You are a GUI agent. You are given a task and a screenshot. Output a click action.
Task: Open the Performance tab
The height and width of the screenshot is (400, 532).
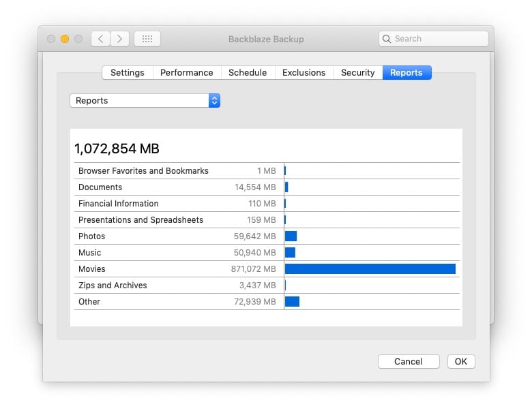coord(186,73)
